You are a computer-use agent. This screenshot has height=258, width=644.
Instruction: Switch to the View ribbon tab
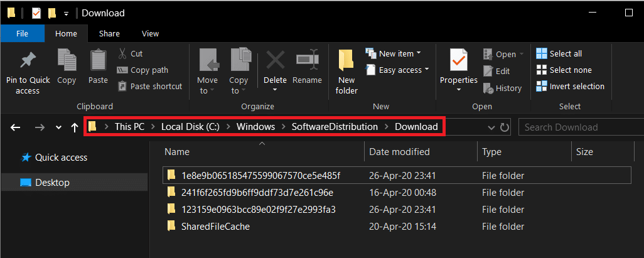pos(150,33)
